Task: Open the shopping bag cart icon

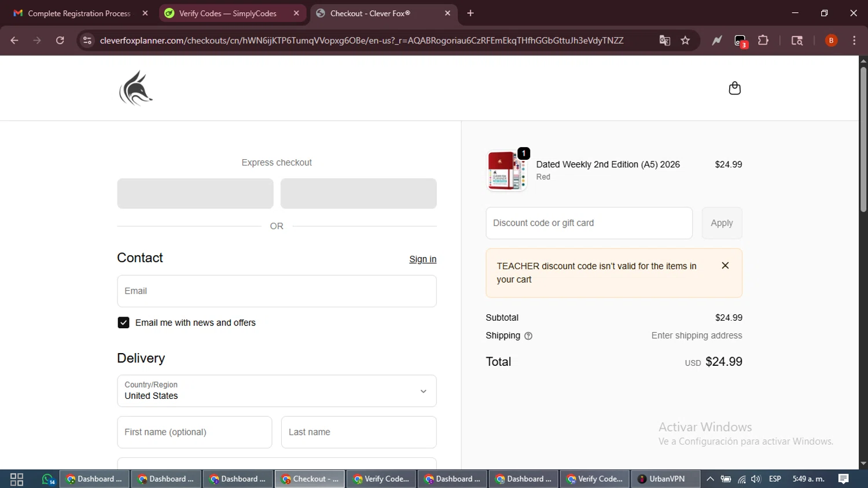Action: (734, 88)
